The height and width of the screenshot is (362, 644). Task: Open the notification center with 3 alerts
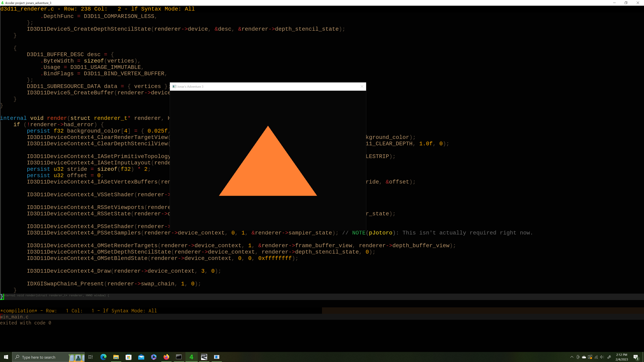(x=636, y=357)
